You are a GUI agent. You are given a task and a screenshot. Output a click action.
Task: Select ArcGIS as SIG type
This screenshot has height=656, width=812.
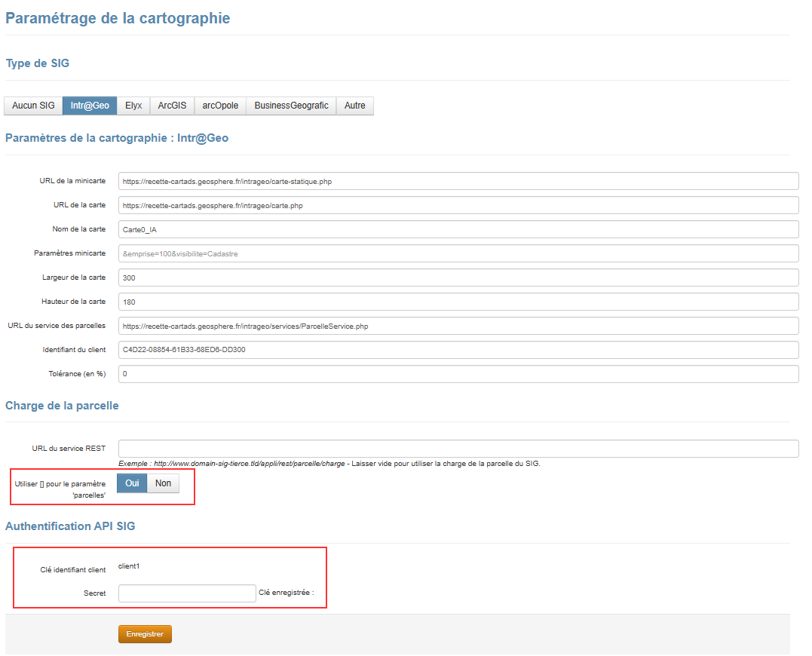tap(172, 106)
